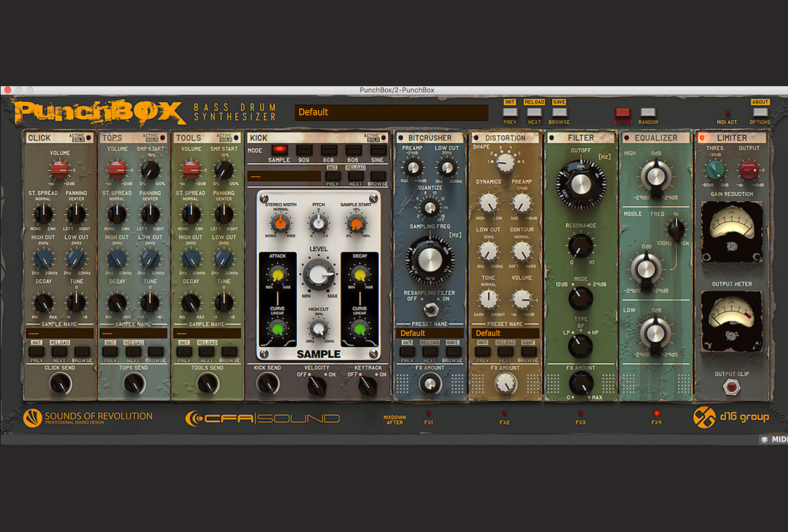Image resolution: width=788 pixels, height=532 pixels.
Task: Select the 909 kick mode
Action: point(304,150)
